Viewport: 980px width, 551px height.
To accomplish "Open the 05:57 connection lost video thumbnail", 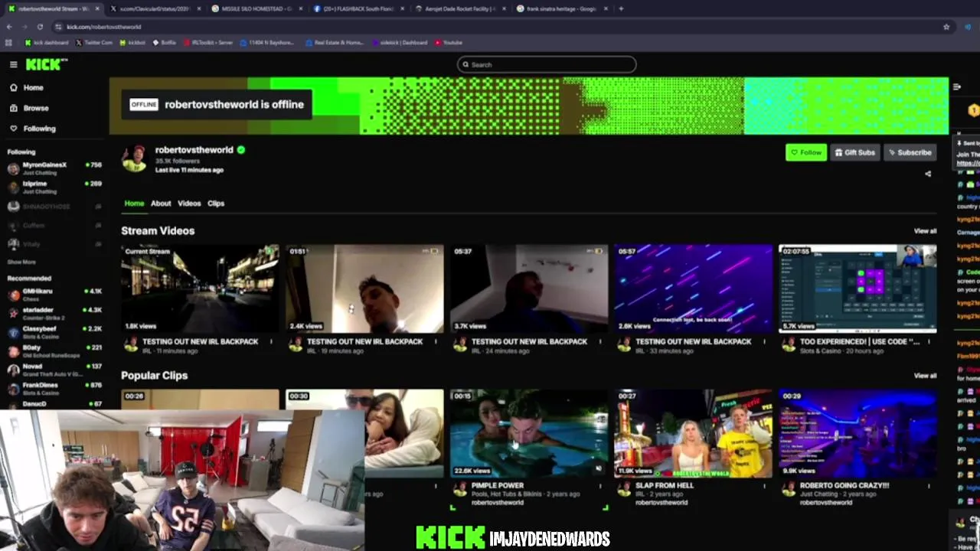I will [x=693, y=289].
